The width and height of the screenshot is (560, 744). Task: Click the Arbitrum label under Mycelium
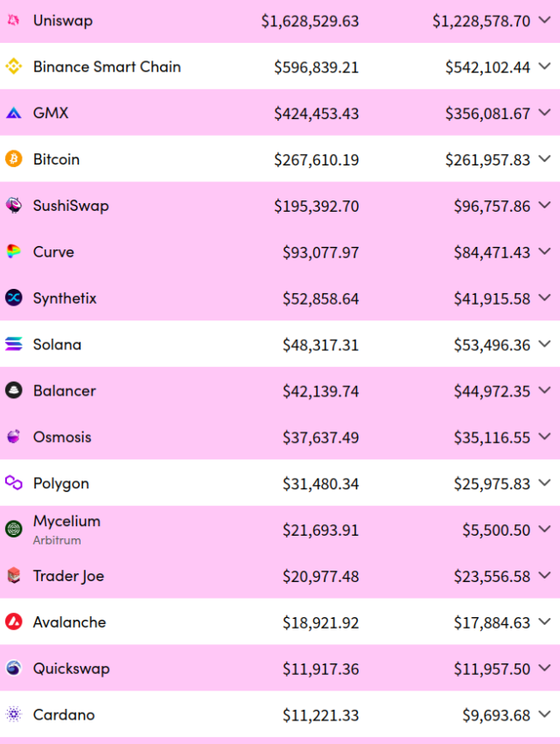pyautogui.click(x=57, y=541)
